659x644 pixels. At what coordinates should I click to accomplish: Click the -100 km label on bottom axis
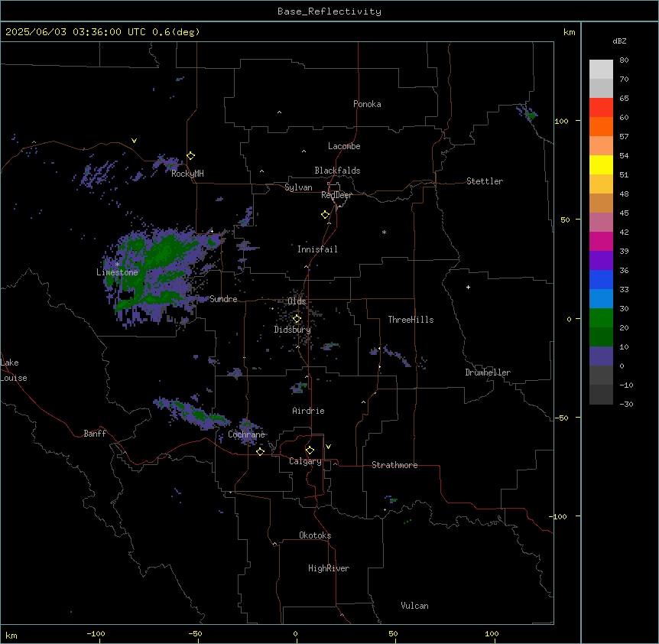(x=96, y=633)
